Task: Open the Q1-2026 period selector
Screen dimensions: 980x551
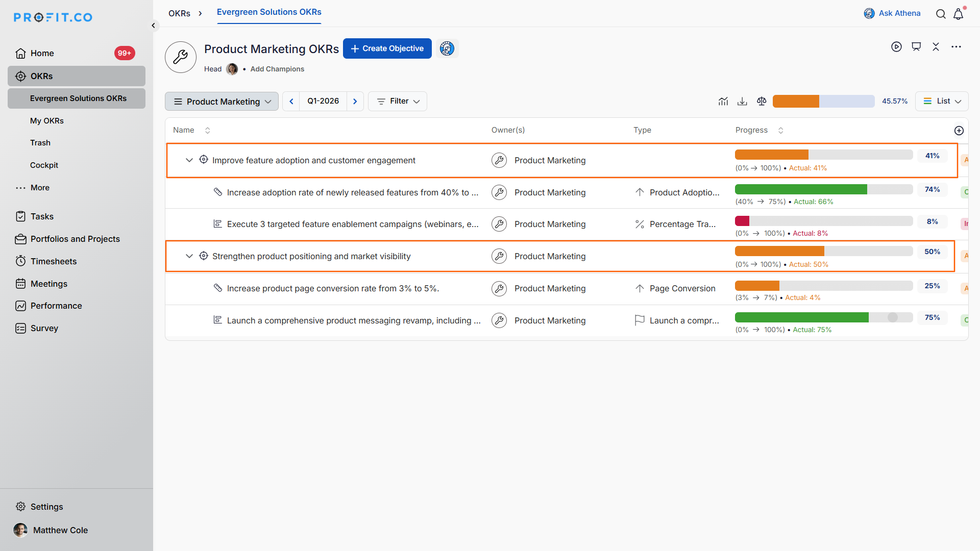Action: [x=323, y=101]
